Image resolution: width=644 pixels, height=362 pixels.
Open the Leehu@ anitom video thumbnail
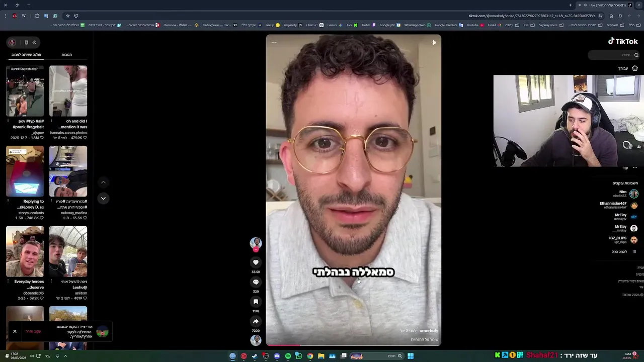pyautogui.click(x=68, y=251)
